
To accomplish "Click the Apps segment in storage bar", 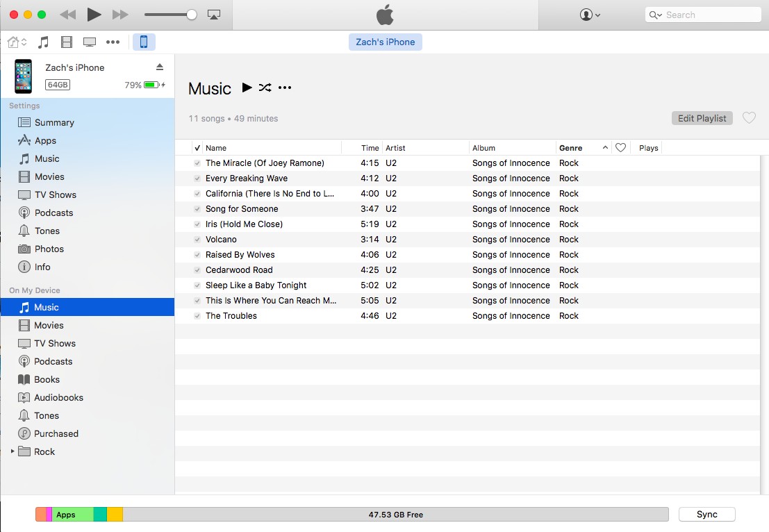I will [72, 515].
